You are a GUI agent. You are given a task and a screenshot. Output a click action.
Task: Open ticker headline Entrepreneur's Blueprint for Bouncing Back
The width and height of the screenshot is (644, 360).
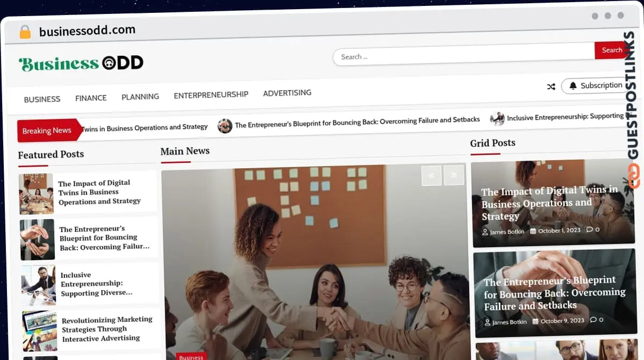357,122
